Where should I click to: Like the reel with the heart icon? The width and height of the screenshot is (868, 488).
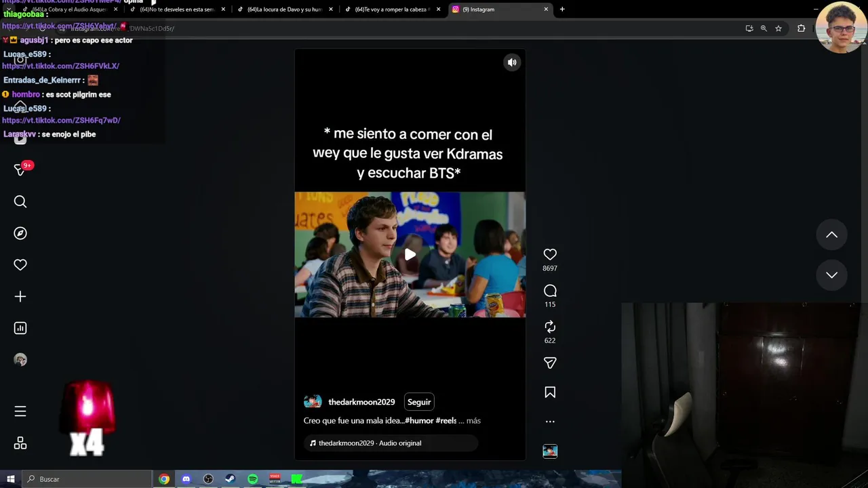click(550, 254)
